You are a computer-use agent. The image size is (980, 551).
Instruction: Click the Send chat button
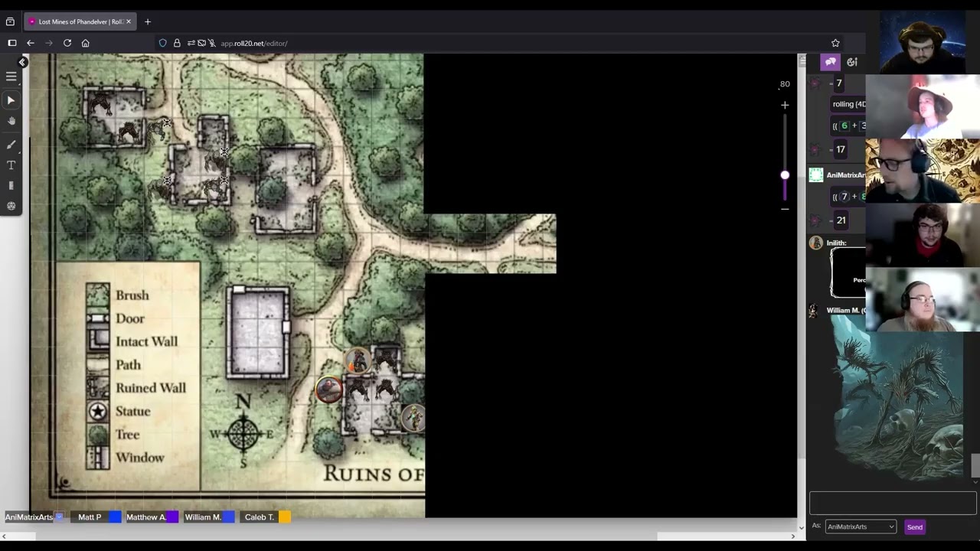click(914, 527)
